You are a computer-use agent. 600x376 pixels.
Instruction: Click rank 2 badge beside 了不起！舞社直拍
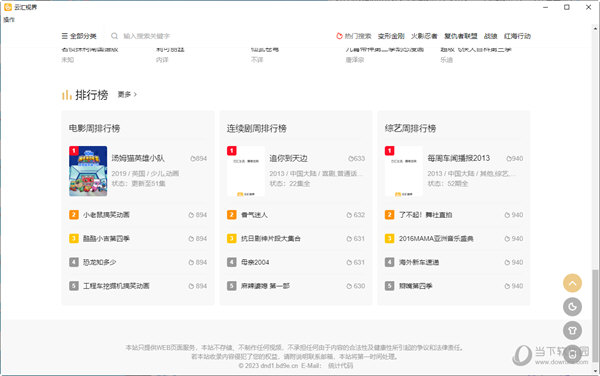click(389, 215)
